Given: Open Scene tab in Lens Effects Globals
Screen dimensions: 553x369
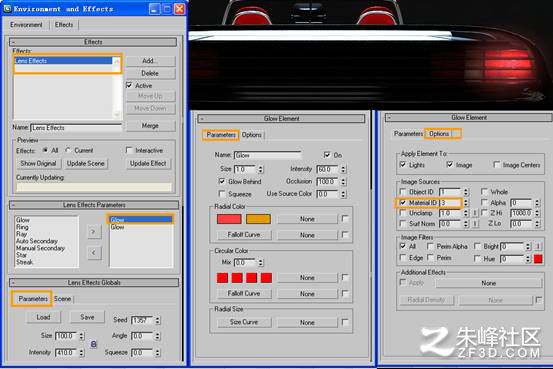Looking at the screenshot, I should point(62,299).
